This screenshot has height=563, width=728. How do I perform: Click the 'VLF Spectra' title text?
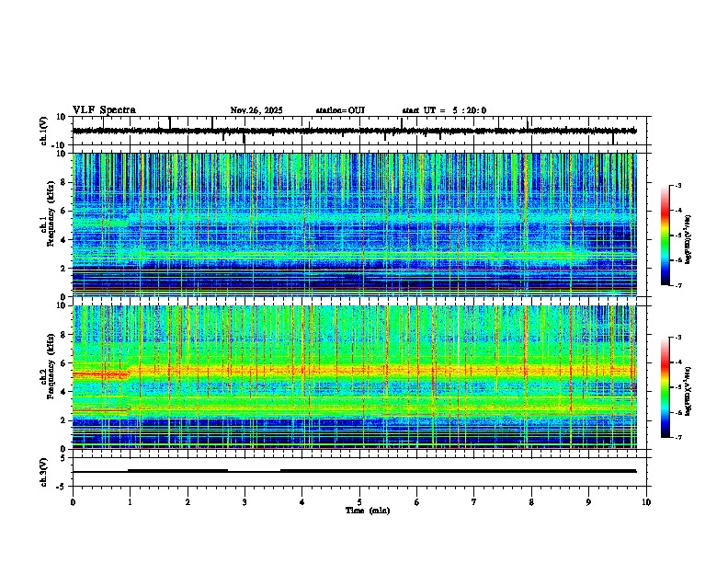pos(104,110)
